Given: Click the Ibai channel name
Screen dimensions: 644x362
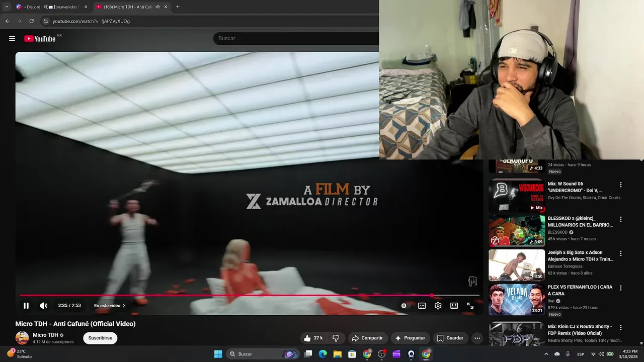Looking at the screenshot, I should point(551,301).
